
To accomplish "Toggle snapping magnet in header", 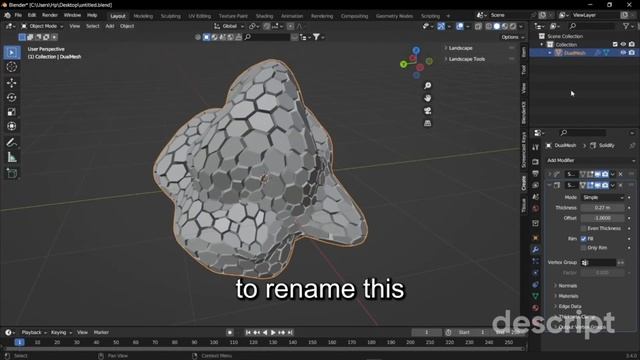I will click(267, 26).
